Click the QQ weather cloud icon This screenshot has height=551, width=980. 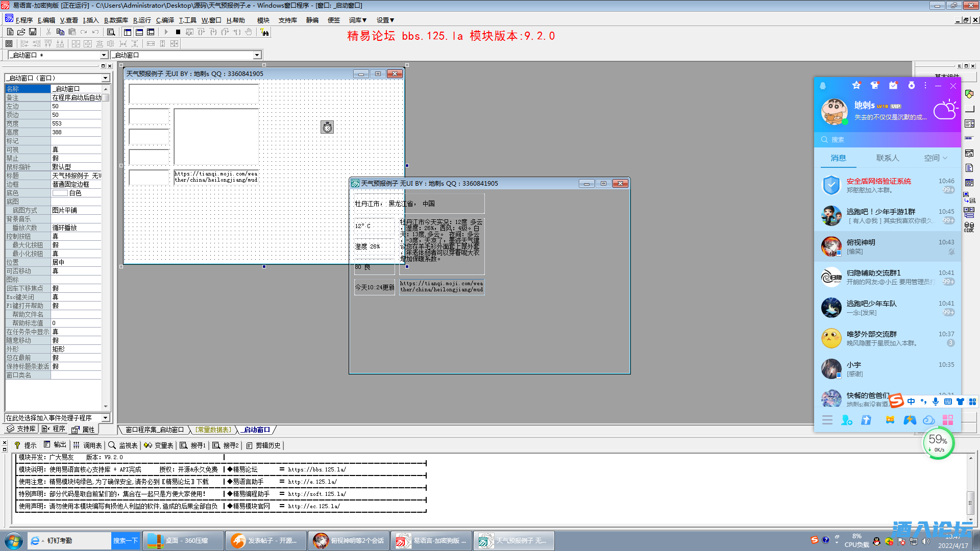945,110
